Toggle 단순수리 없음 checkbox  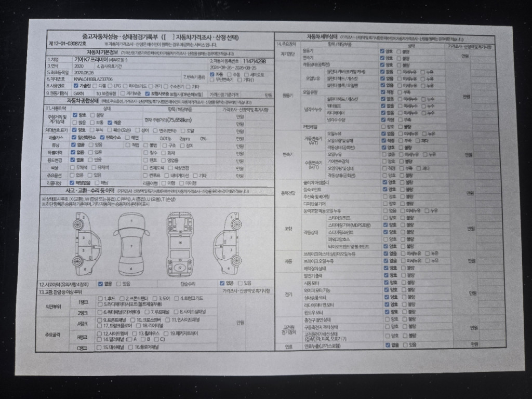coord(222,284)
